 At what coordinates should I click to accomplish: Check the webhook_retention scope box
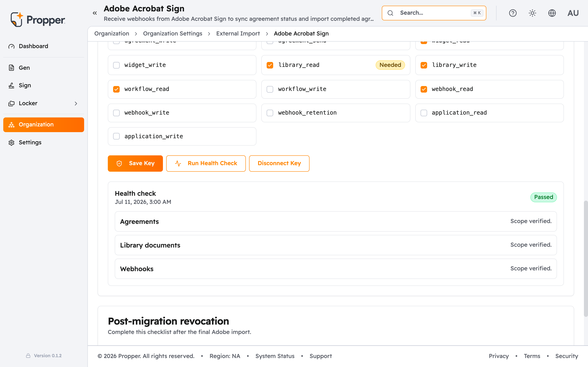(x=270, y=113)
